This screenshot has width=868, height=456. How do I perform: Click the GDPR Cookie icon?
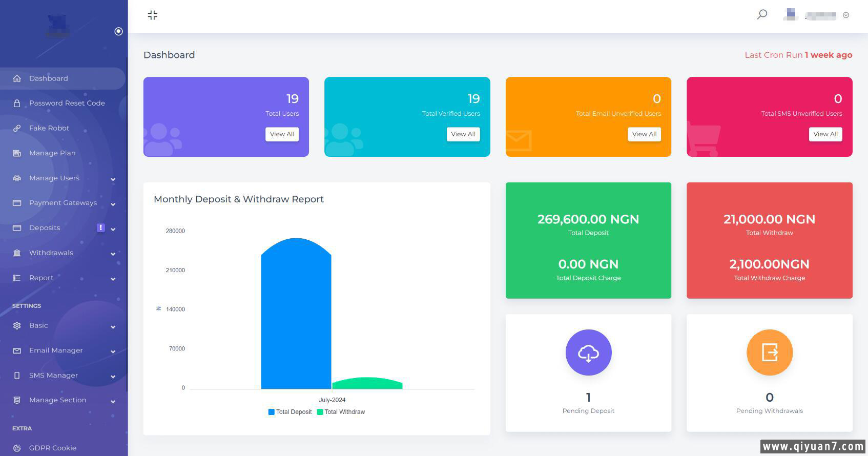[17, 448]
